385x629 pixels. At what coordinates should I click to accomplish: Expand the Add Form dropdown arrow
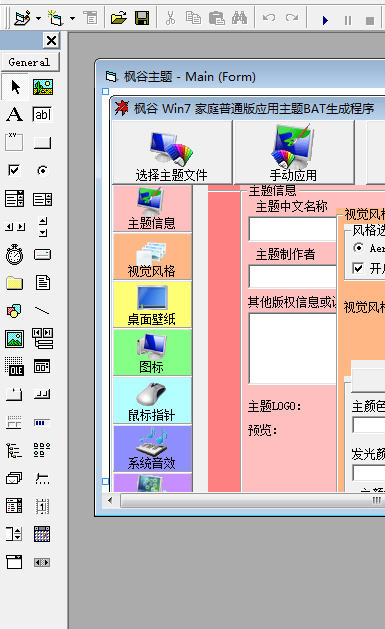pos(72,18)
